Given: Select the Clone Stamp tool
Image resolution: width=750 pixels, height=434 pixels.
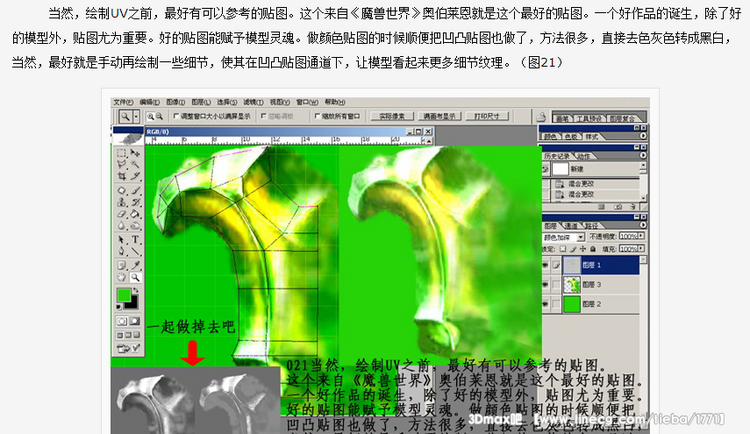Looking at the screenshot, I should 121,202.
